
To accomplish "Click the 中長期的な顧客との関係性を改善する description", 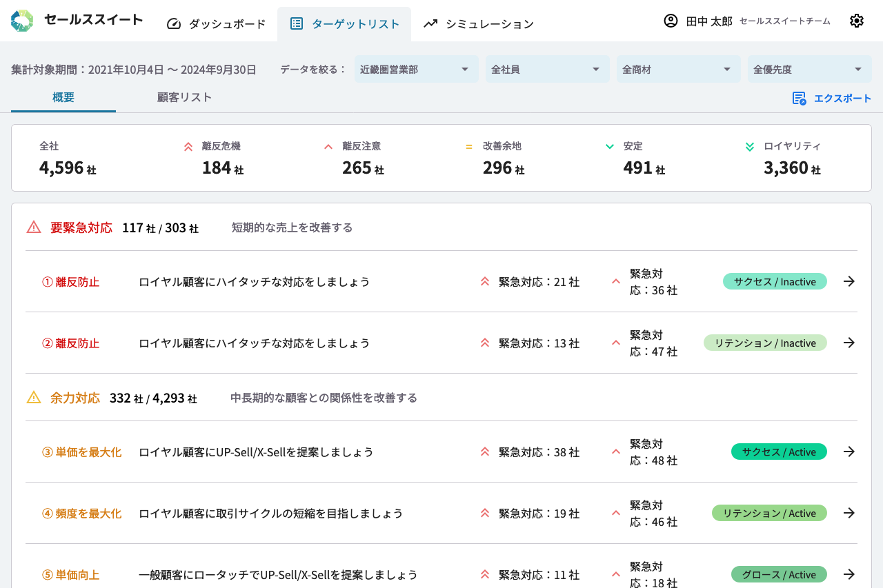I will pyautogui.click(x=324, y=398).
